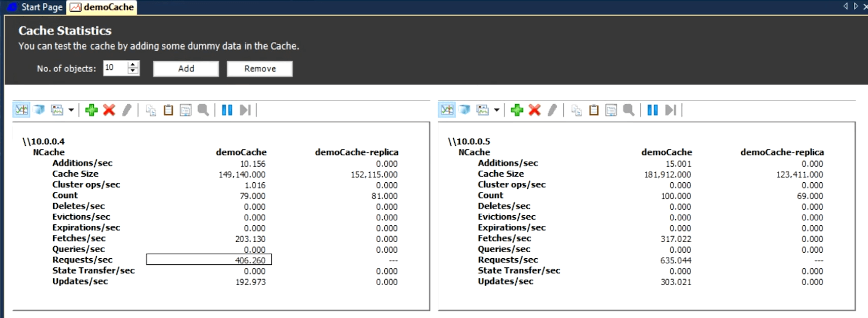Click Zoom magnifier icon above 10.0.0.4 panel
The image size is (868, 318).
pos(203,110)
